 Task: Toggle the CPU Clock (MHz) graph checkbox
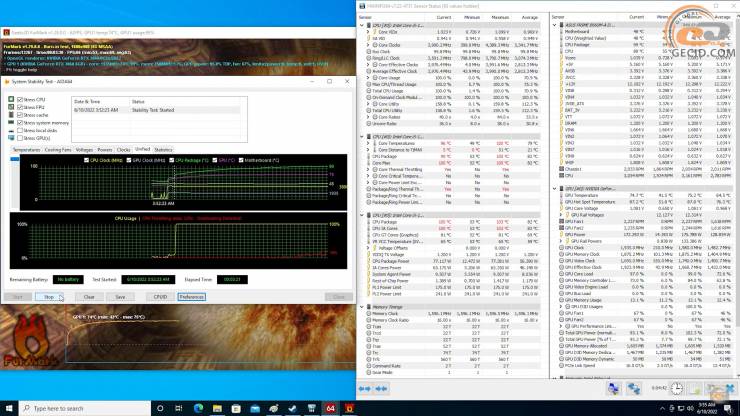(86, 160)
